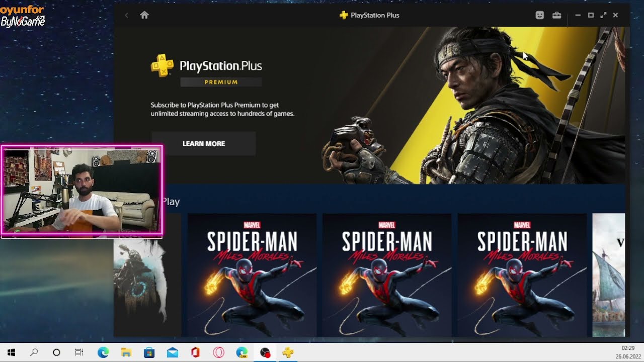
Task: Open Office app from taskbar
Action: point(195,353)
